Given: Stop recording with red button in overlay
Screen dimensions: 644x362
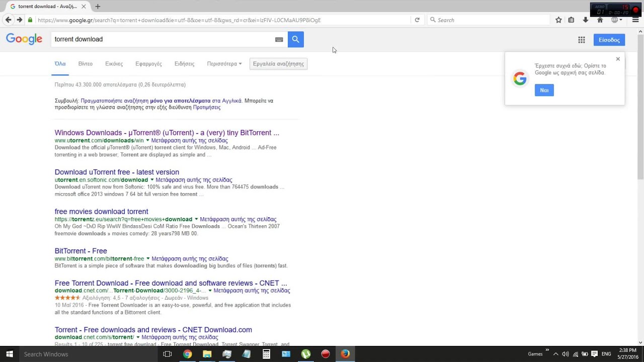Looking at the screenshot, I should (x=635, y=10).
